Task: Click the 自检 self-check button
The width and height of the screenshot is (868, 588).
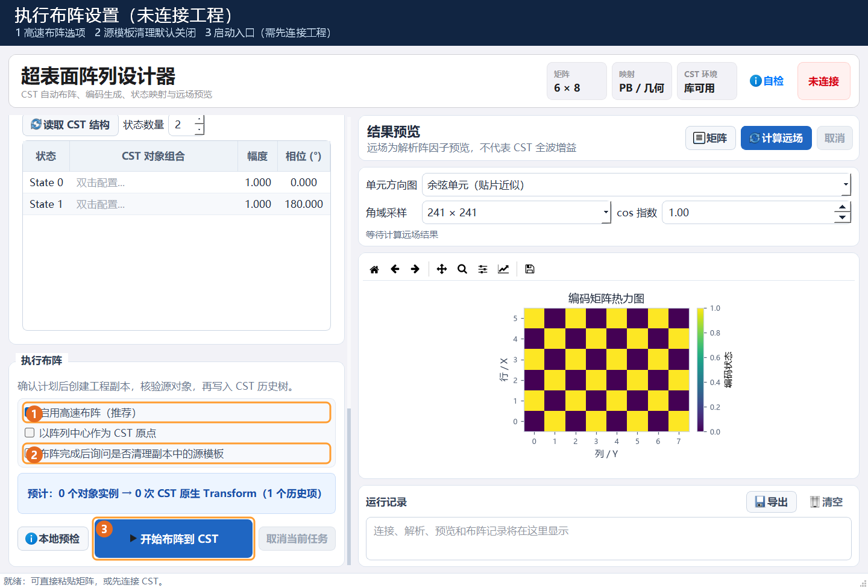Action: 767,81
